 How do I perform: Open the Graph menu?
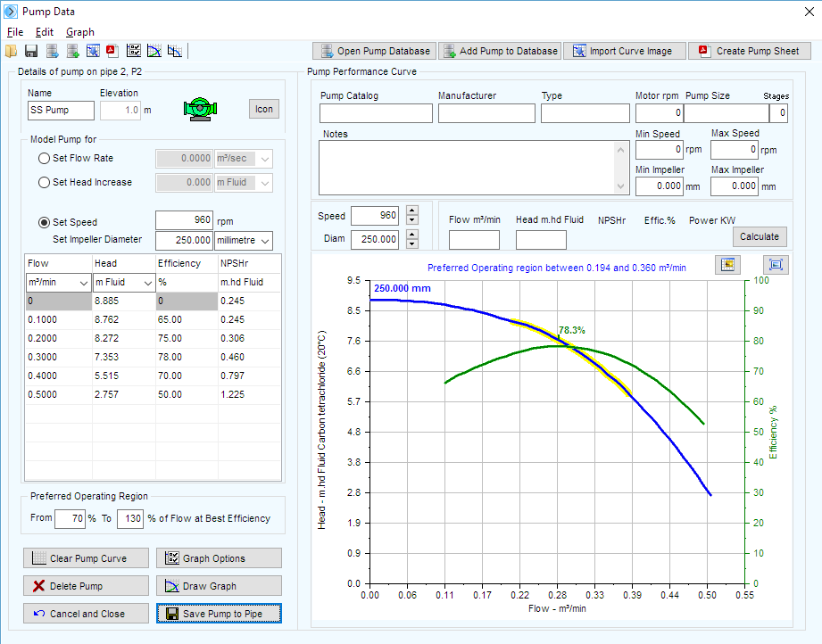pos(80,32)
